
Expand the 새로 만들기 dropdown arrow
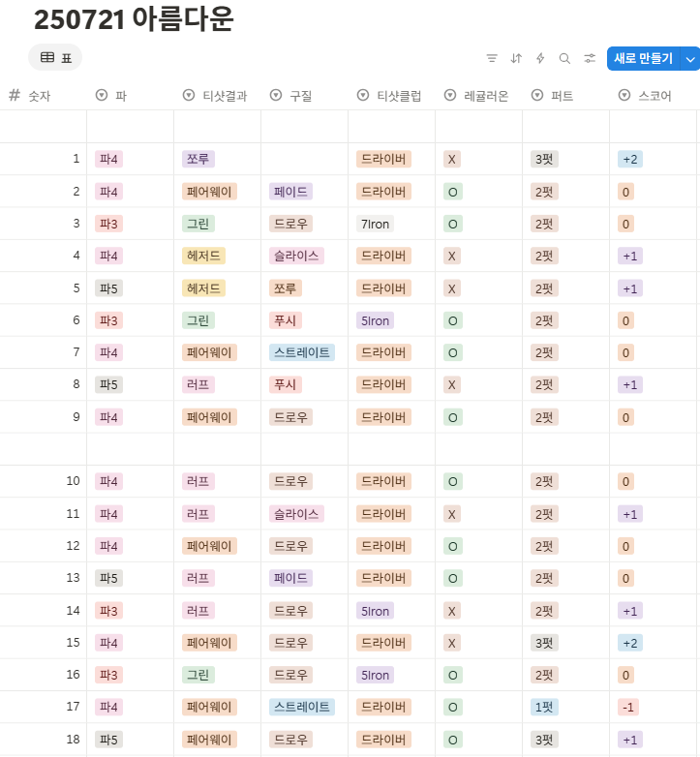(x=690, y=59)
